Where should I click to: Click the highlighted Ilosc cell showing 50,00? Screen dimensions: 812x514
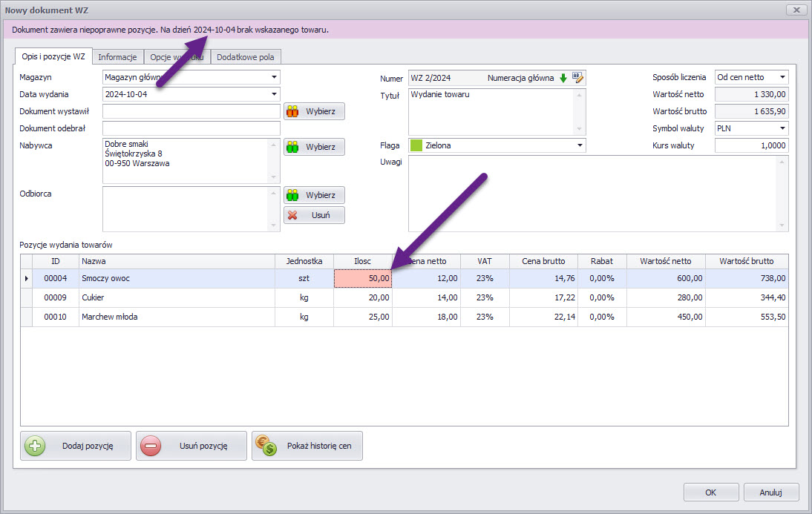(363, 278)
